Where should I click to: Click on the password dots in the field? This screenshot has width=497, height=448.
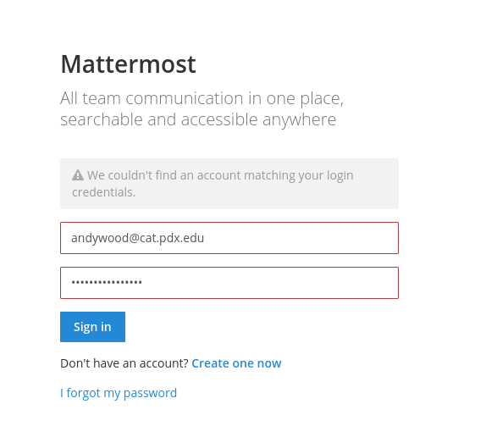[107, 282]
